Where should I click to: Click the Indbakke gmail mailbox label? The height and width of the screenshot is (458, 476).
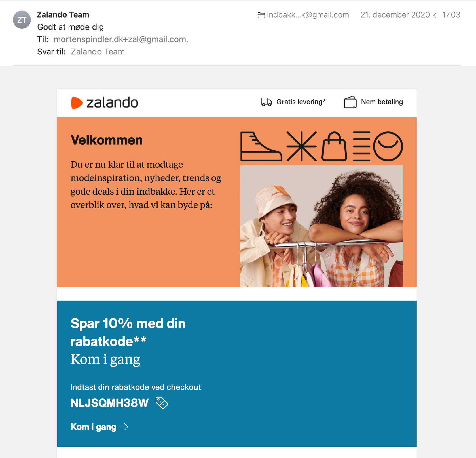[x=308, y=15]
